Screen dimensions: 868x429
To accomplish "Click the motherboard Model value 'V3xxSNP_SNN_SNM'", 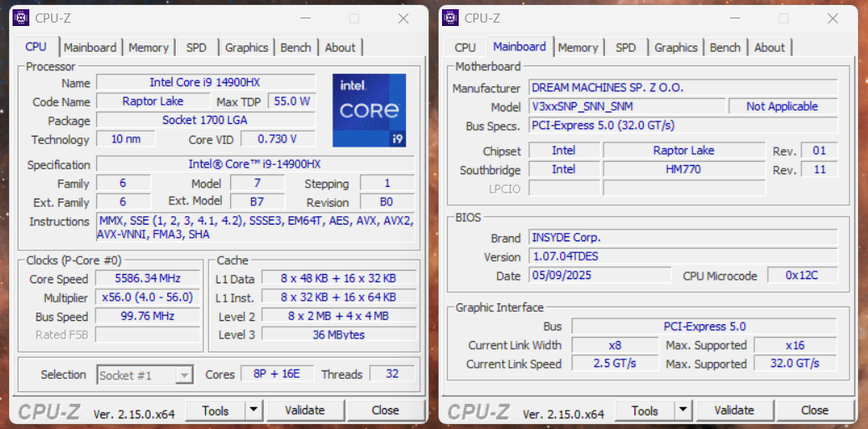I will click(627, 106).
